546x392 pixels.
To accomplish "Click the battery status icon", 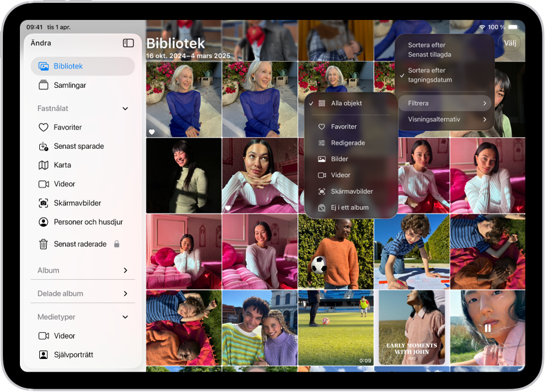I will (513, 27).
